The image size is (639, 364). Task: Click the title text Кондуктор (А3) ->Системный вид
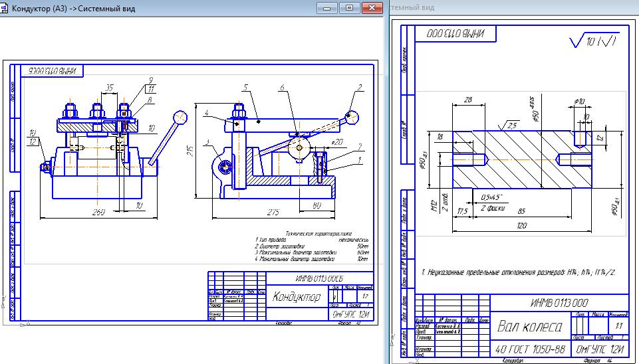[73, 9]
